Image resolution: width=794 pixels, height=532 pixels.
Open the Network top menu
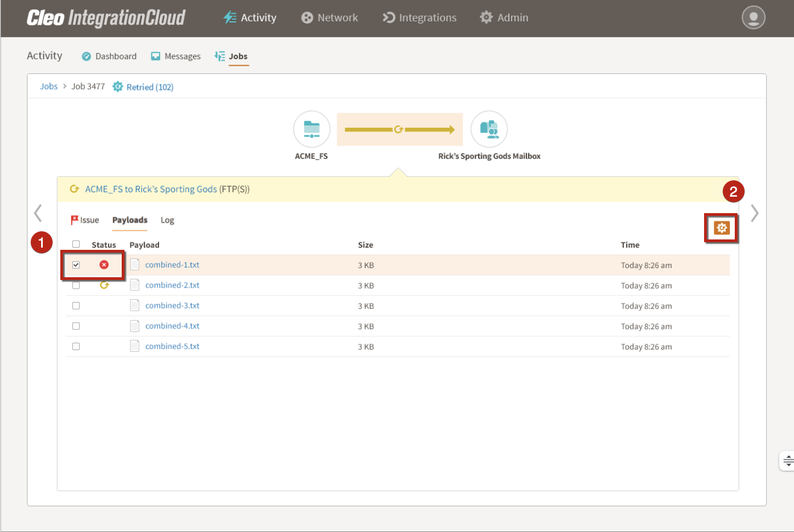(x=330, y=18)
